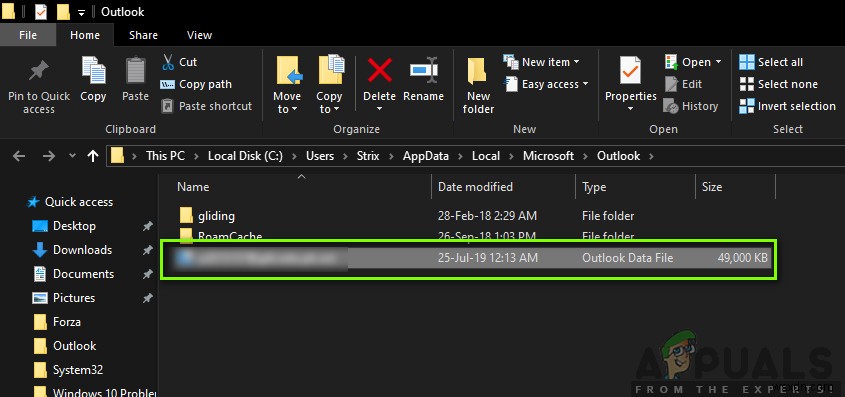Click title bar Properties quick access icon
Viewport: 845px width, 397px height.
tap(40, 11)
